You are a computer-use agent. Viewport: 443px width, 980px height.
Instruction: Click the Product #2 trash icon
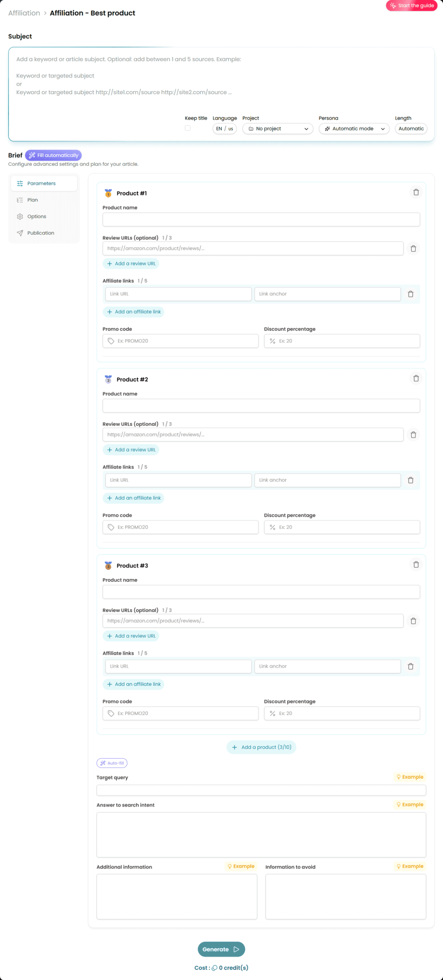(x=416, y=379)
